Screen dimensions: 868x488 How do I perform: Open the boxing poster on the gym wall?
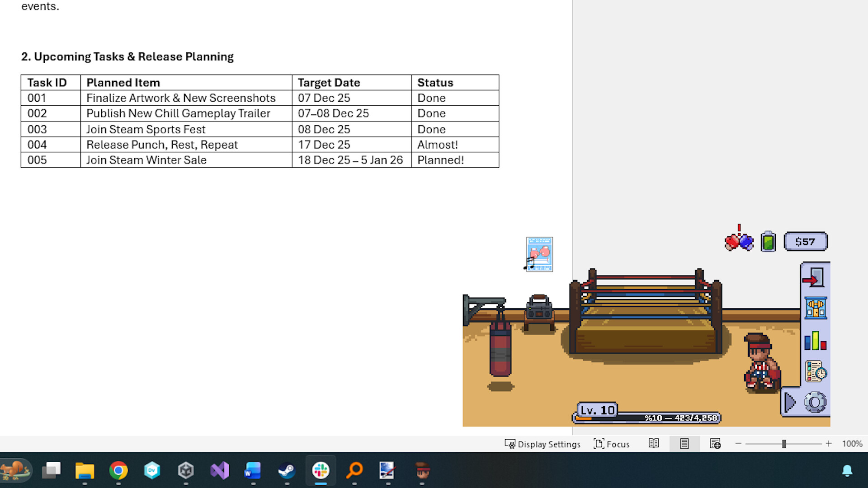coord(539,254)
